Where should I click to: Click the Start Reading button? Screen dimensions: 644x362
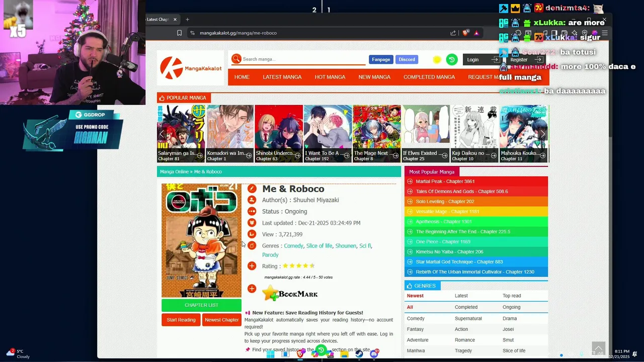click(x=181, y=320)
